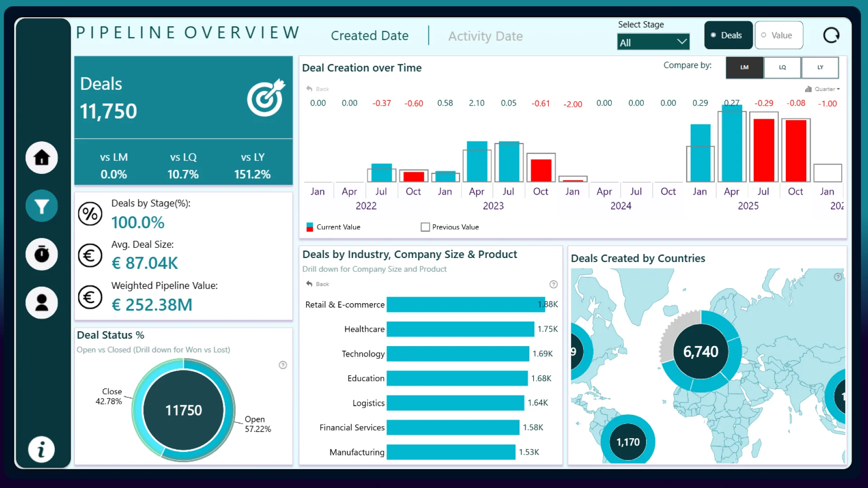Screen dimensions: 868x488
Task: Select the Value radio option
Action: pos(778,35)
